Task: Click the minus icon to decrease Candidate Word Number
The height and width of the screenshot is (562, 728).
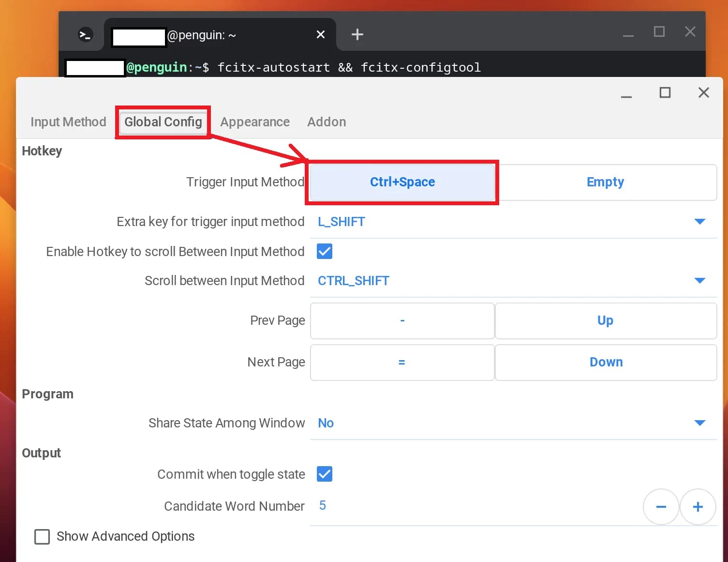Action: pyautogui.click(x=661, y=507)
